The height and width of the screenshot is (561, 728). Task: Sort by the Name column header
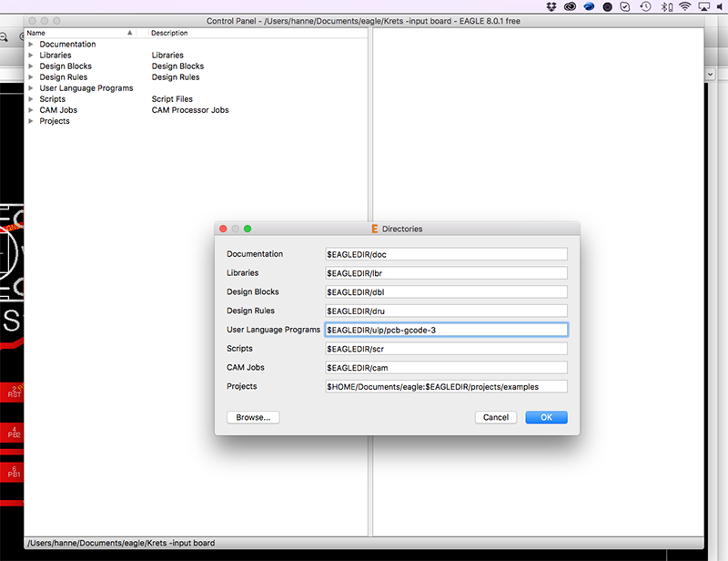pyautogui.click(x=79, y=33)
